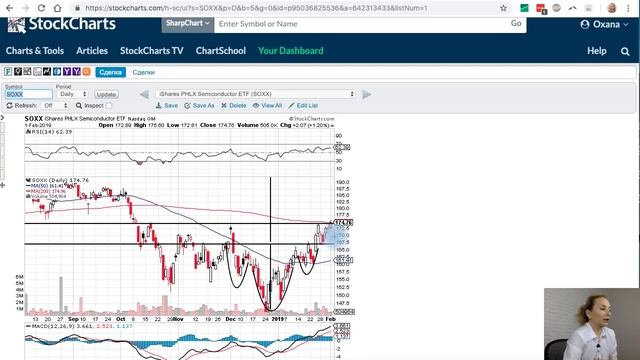The width and height of the screenshot is (640, 360).
Task: Click the browser forward arrow
Action: point(25,8)
